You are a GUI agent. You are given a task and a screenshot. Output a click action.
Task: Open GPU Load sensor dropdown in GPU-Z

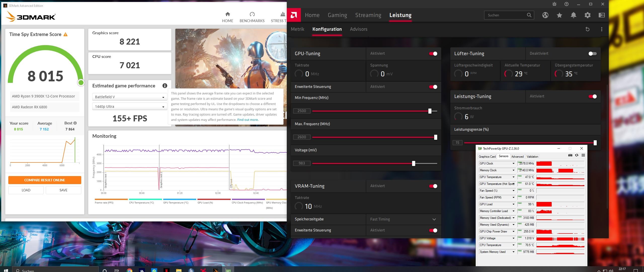coord(513,204)
